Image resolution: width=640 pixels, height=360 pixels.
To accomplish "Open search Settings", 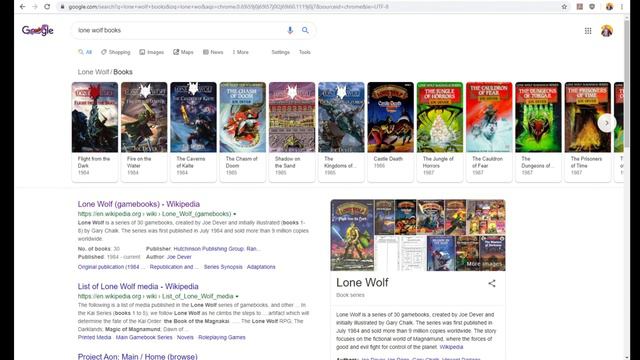I will pyautogui.click(x=280, y=52).
